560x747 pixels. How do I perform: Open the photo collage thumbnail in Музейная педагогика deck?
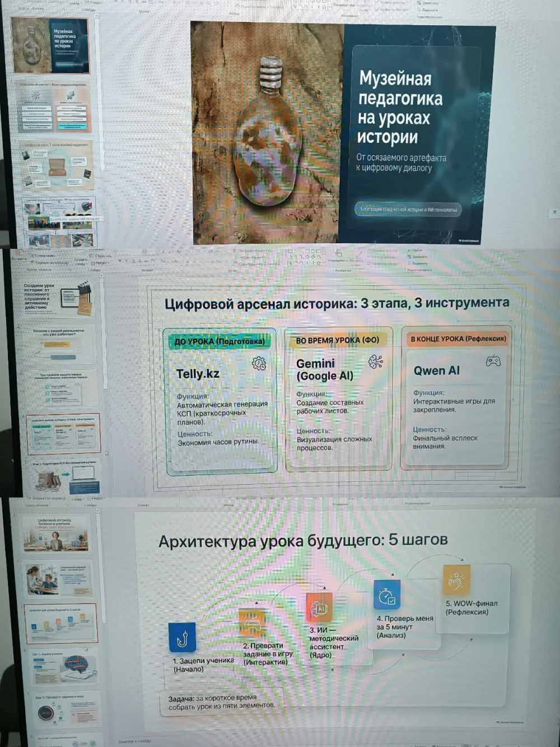click(59, 221)
